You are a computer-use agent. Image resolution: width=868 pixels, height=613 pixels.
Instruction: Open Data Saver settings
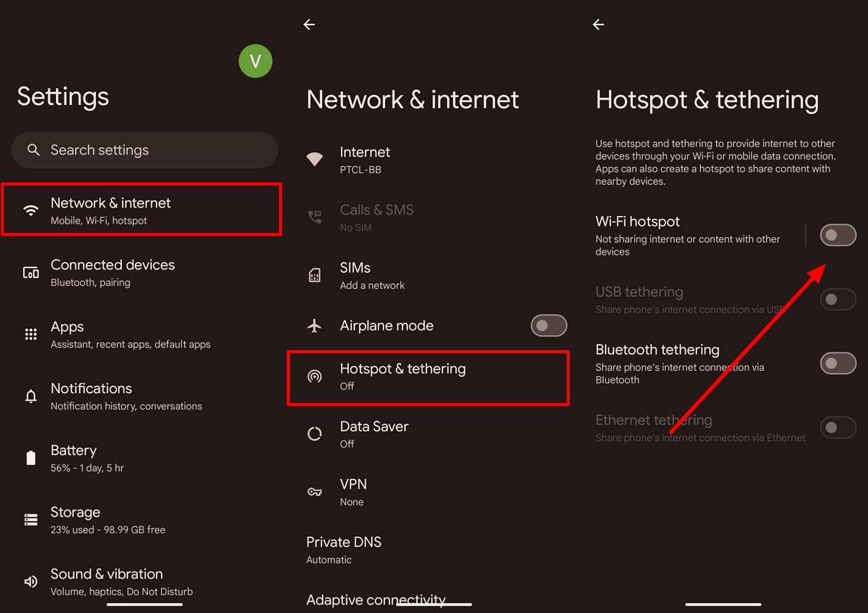tap(374, 434)
